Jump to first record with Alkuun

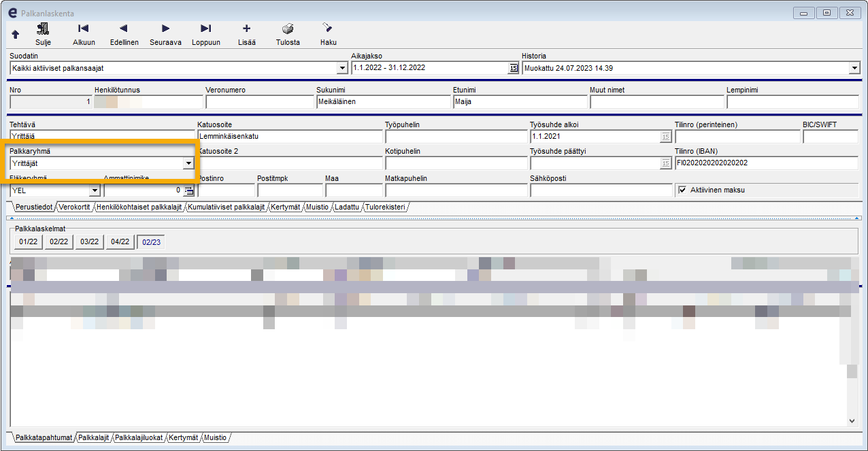click(x=83, y=29)
